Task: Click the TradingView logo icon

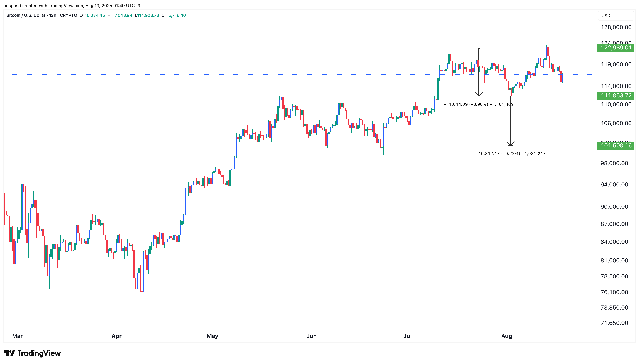Action: (x=9, y=353)
